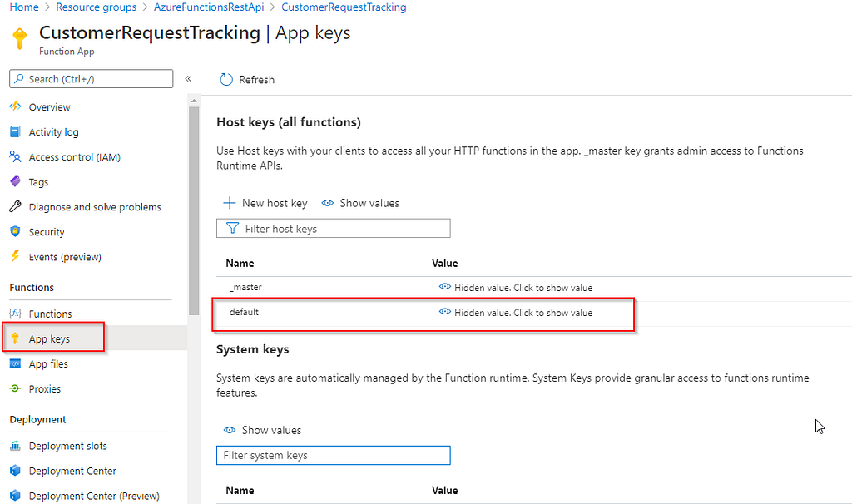Click the Events (preview) bolt icon

[x=15, y=256]
